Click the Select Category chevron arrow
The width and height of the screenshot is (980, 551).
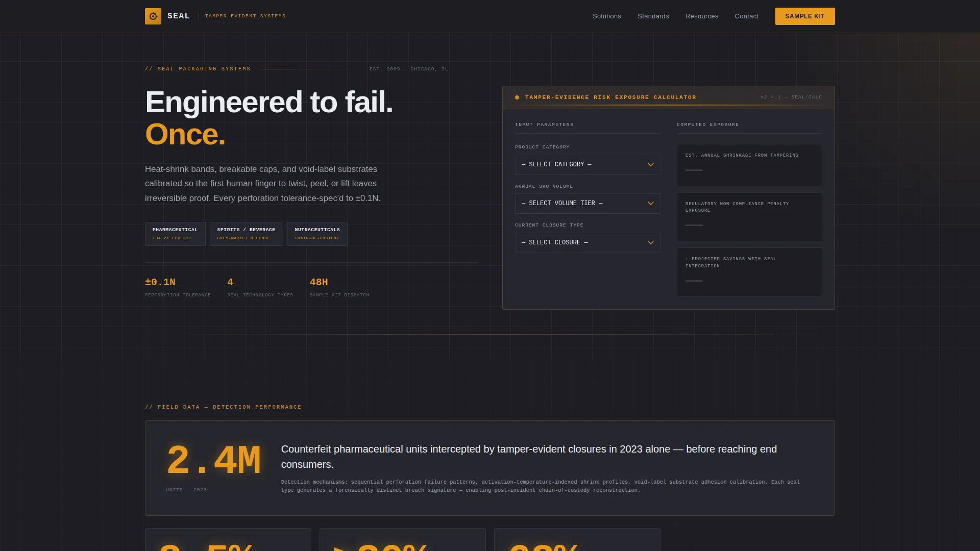(x=651, y=165)
